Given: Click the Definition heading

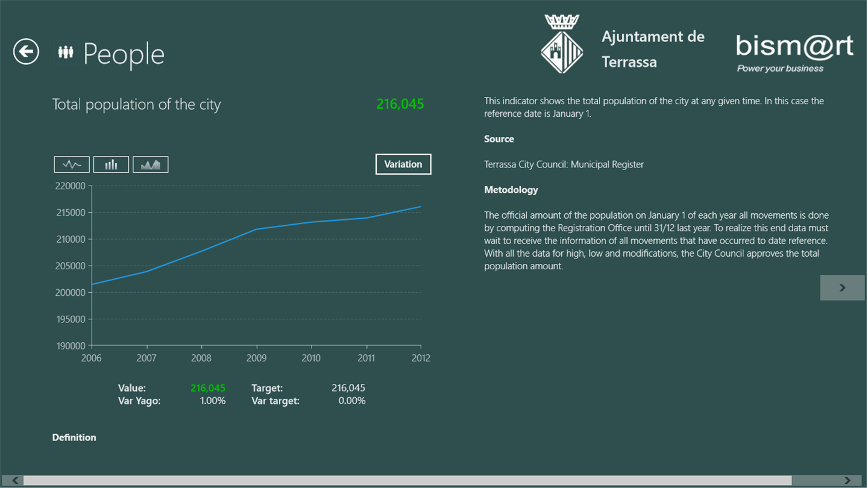Looking at the screenshot, I should (74, 437).
